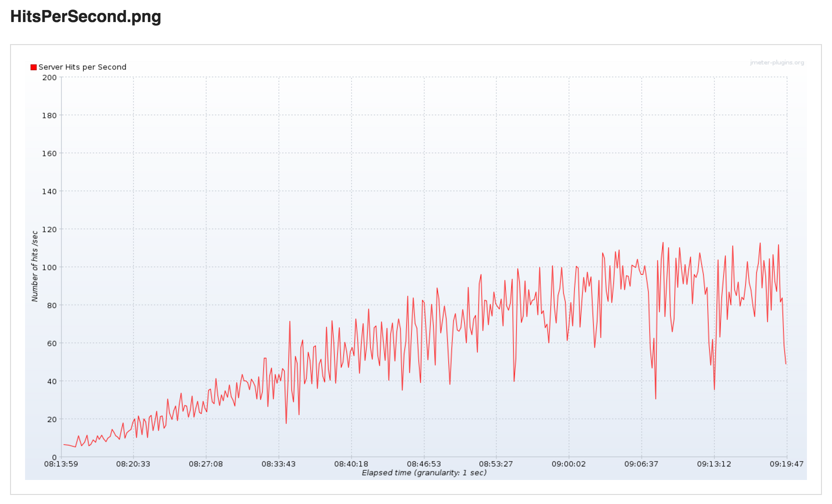Click the 80 y-axis label

(52, 306)
